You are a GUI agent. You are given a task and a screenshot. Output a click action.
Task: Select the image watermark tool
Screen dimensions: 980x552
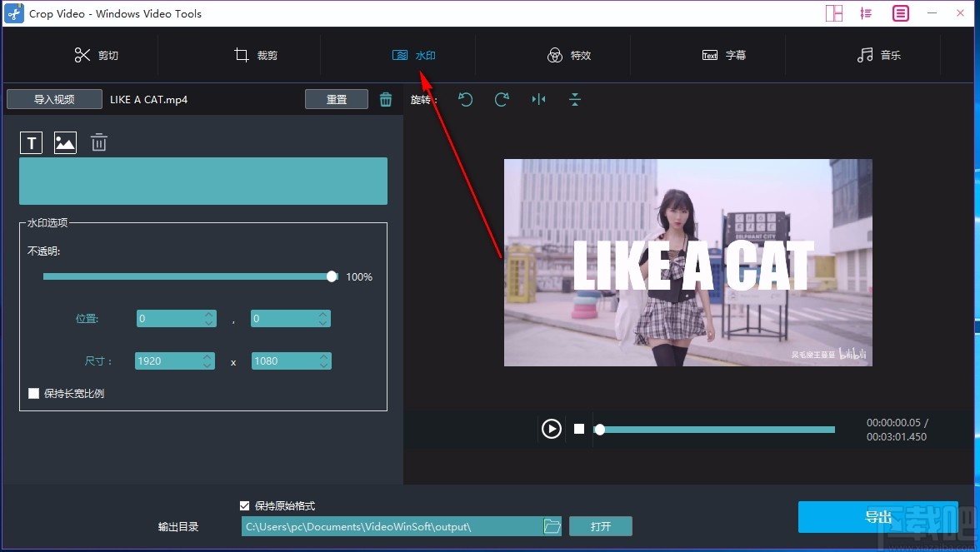65,142
